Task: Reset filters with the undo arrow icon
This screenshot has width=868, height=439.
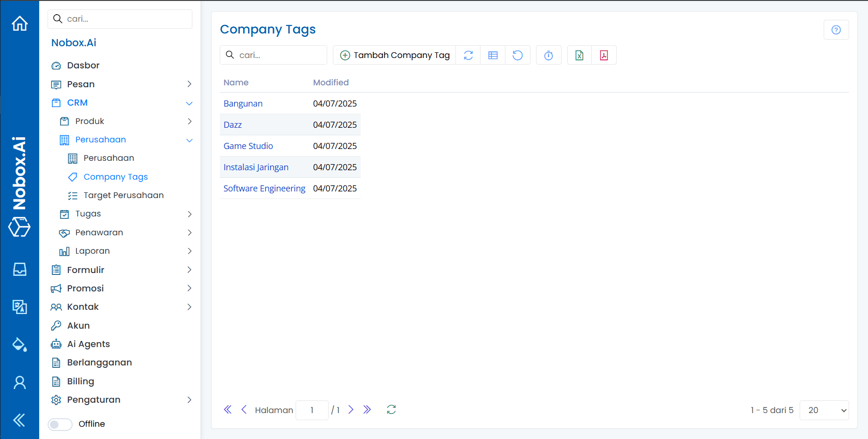Action: (517, 55)
